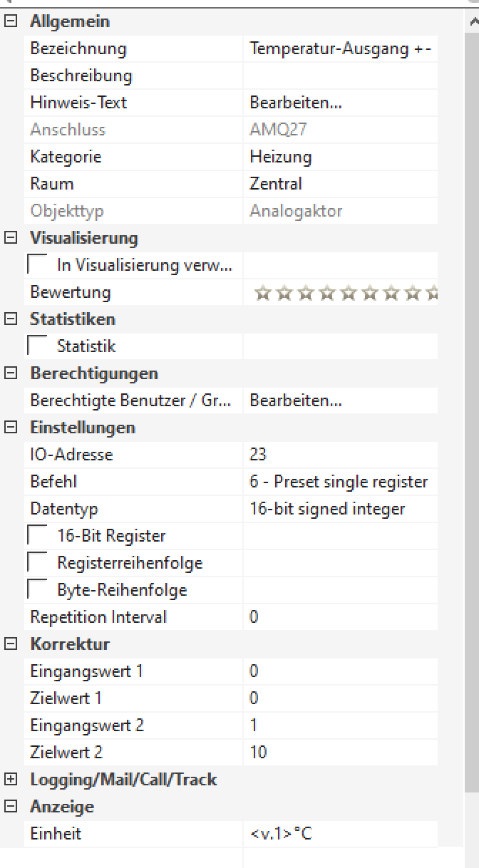
Task: Edit Berechtigte Benutzer via Bearbeiten
Action: pos(296,401)
